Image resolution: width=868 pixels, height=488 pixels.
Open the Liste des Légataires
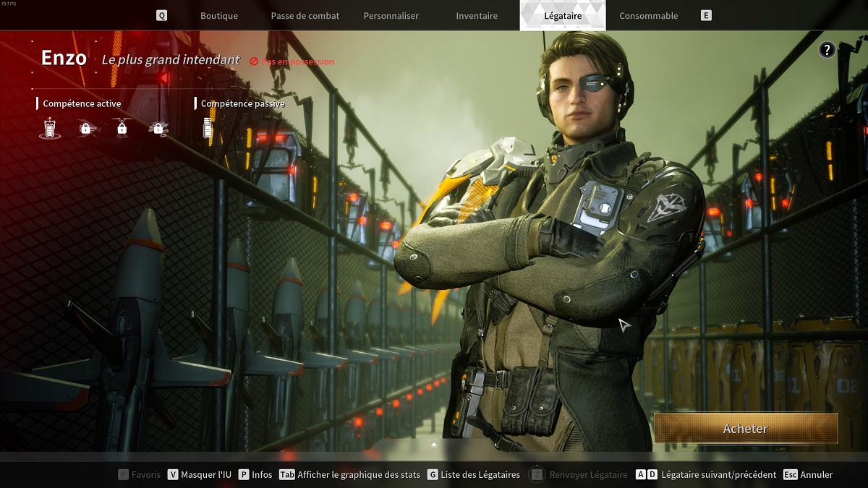[x=474, y=475]
